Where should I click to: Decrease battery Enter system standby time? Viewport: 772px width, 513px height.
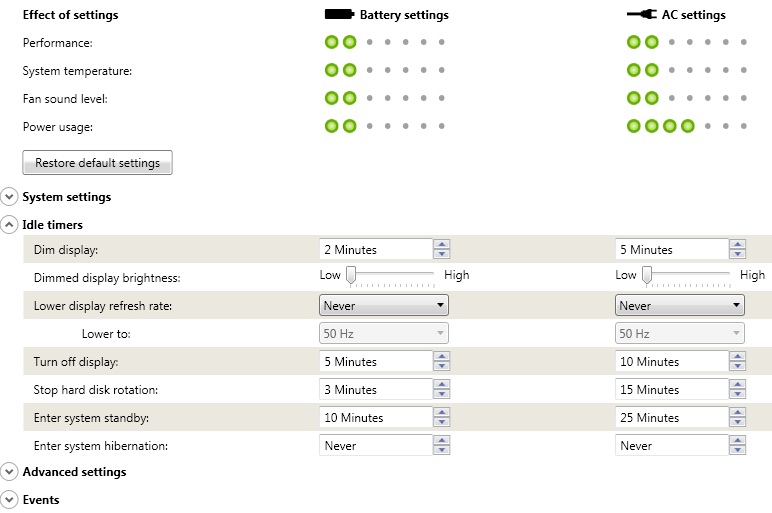coord(442,423)
